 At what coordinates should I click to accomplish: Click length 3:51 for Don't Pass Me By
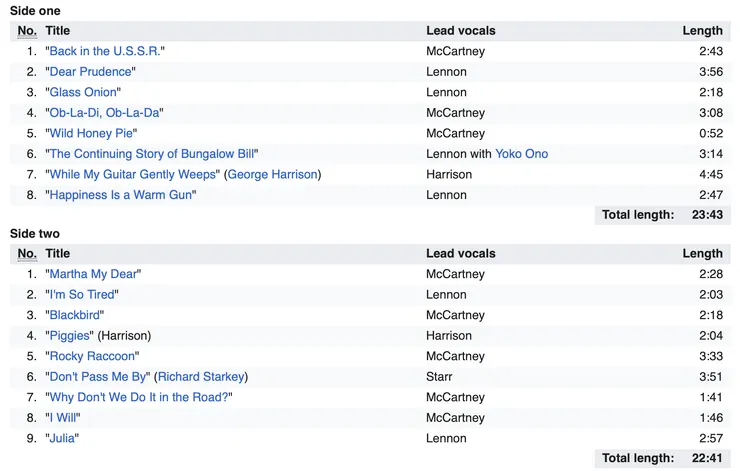pyautogui.click(x=711, y=377)
